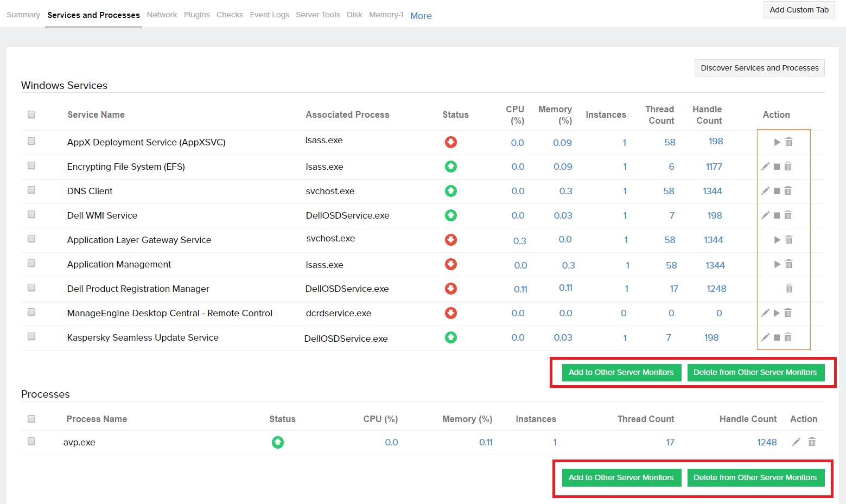The height and width of the screenshot is (504, 846).
Task: Edit the Dell WMI Service
Action: (765, 215)
